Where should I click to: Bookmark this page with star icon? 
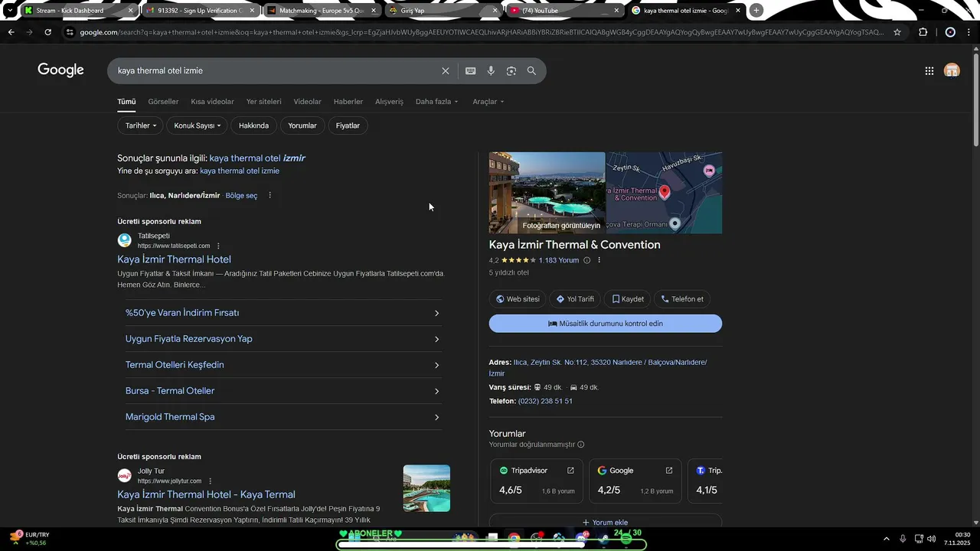click(x=897, y=32)
